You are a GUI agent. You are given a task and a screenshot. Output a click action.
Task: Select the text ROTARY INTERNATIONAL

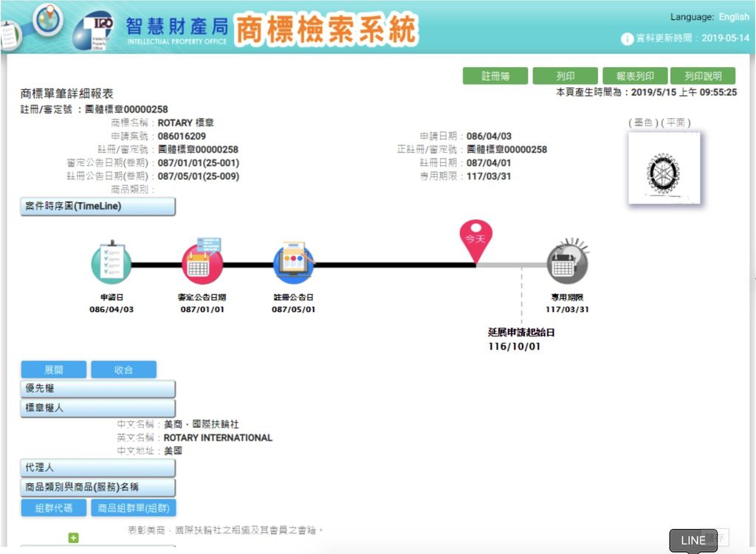click(x=218, y=437)
